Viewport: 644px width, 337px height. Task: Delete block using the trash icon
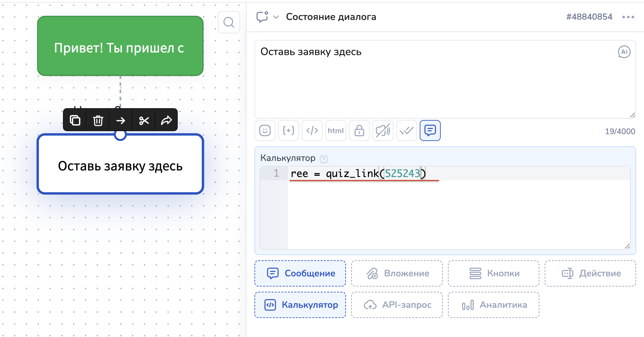[98, 120]
